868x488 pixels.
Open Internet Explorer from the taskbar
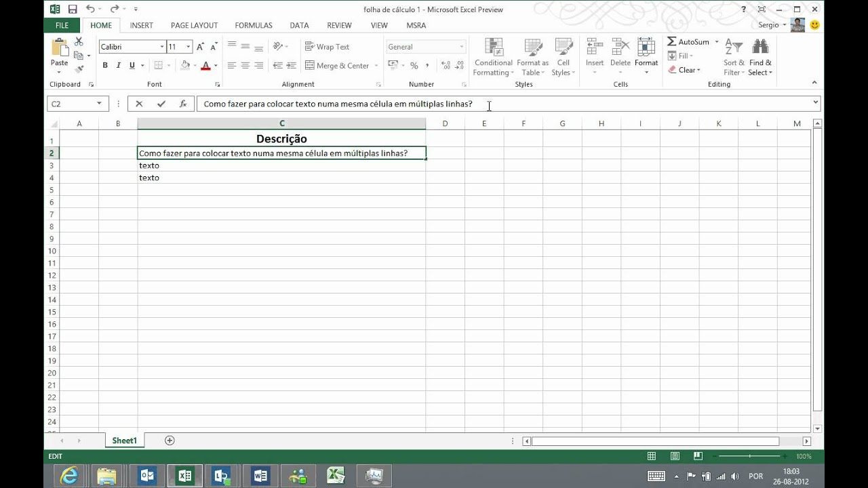pos(70,476)
